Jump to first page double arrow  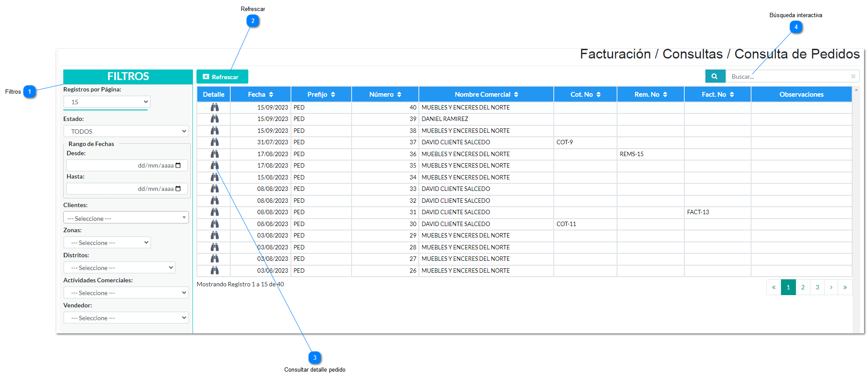click(x=774, y=287)
